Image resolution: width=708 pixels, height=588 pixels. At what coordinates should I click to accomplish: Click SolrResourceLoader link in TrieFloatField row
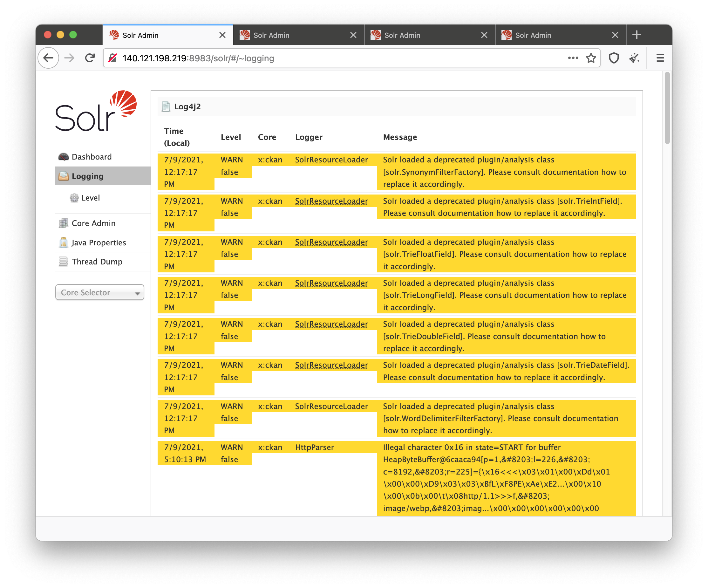331,242
